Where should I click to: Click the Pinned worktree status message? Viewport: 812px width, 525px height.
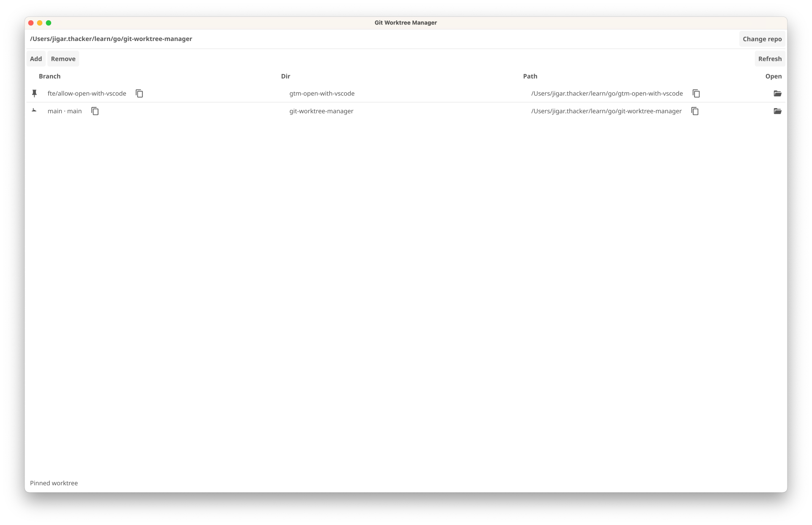coord(54,483)
